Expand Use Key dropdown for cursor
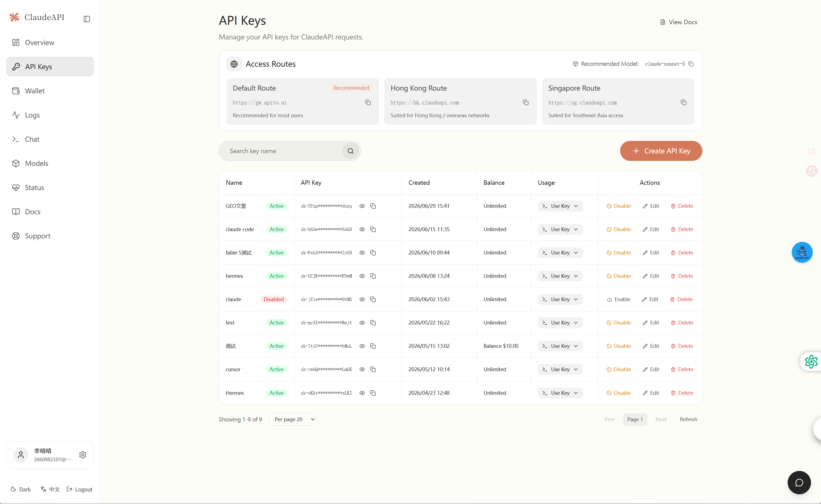This screenshot has height=504, width=821. pyautogui.click(x=560, y=369)
